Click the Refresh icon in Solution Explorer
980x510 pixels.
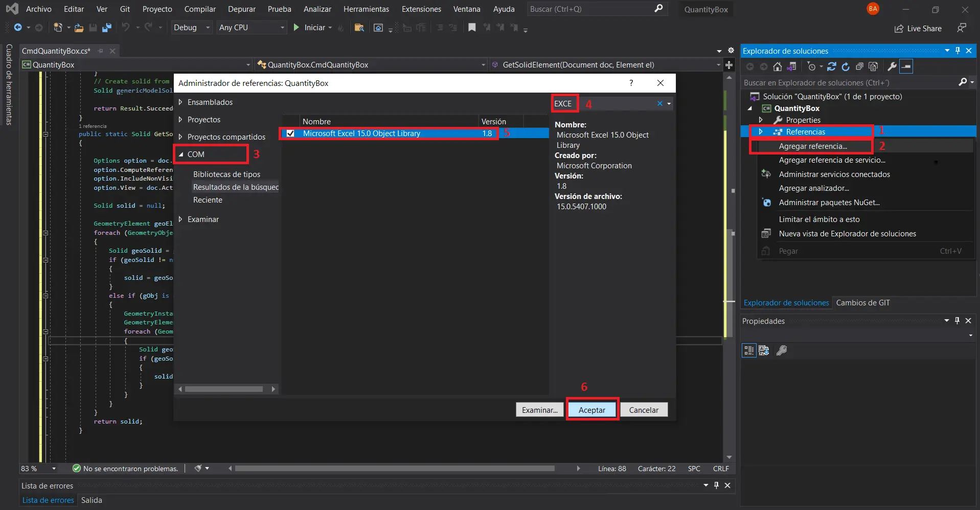click(x=846, y=66)
